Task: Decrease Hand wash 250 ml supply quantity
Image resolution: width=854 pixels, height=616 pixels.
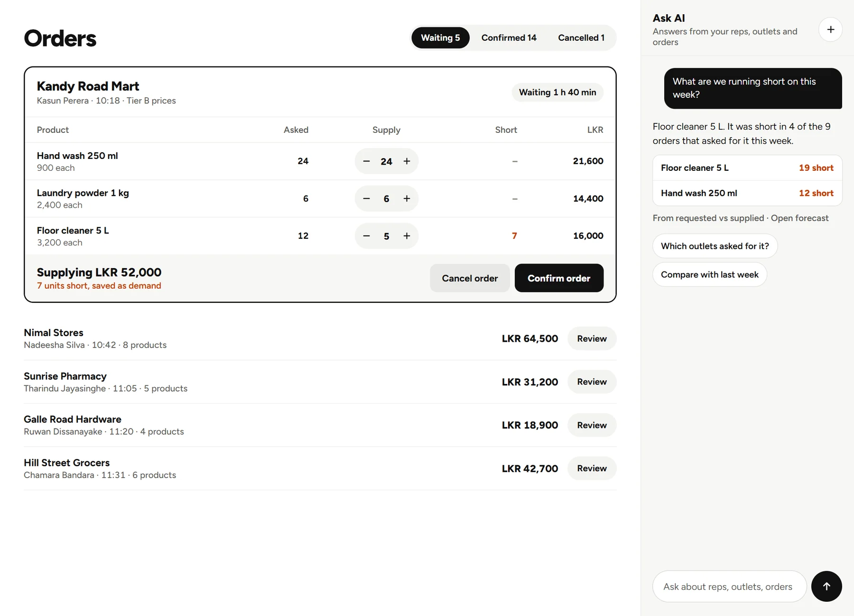Action: [x=366, y=161]
